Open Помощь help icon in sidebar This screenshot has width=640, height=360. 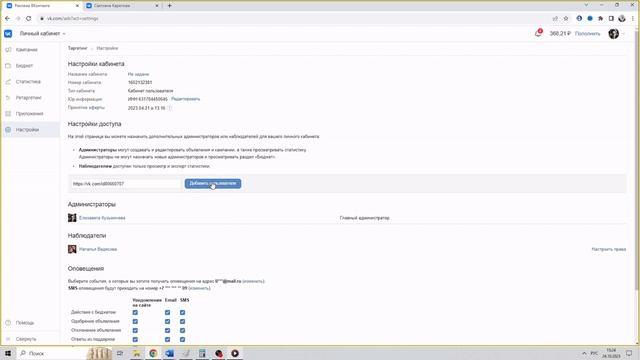8,323
